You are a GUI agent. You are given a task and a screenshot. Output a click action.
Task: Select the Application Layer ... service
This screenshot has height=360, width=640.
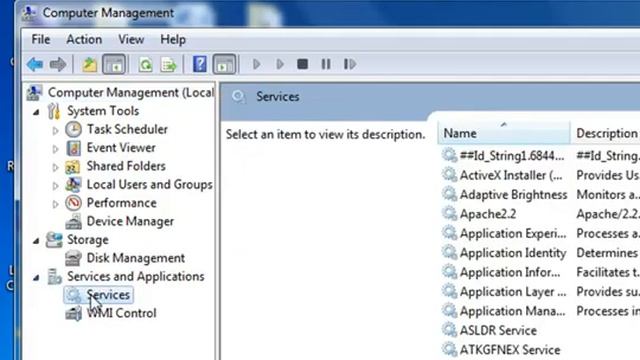(513, 292)
